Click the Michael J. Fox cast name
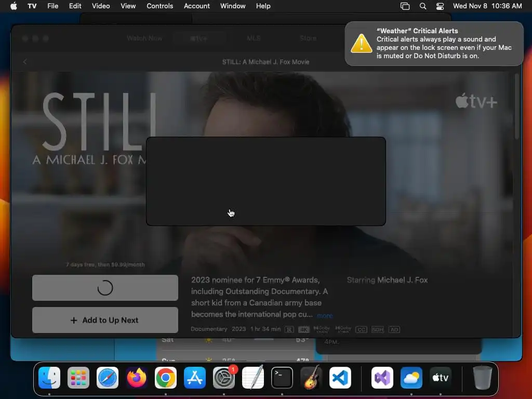Viewport: 532px width, 399px height. [x=403, y=280]
